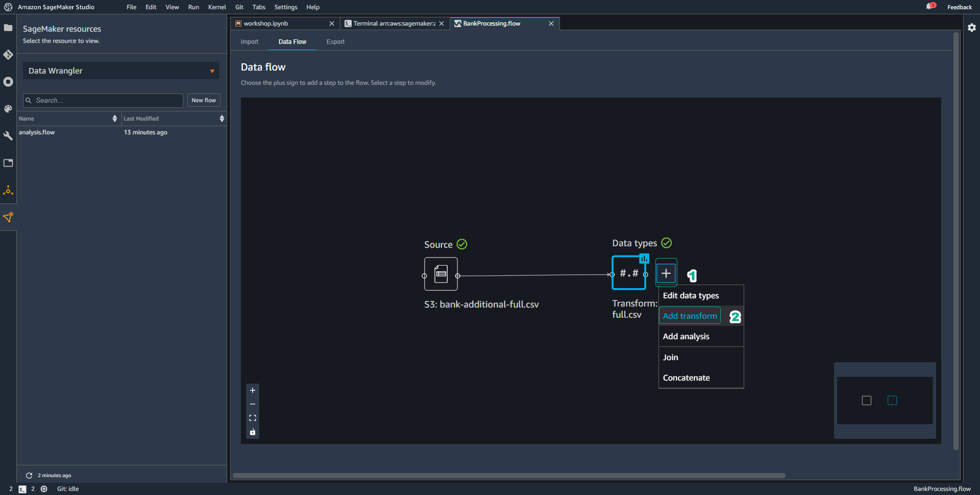Open the Help menu
This screenshot has width=980, height=495.
pos(313,7)
